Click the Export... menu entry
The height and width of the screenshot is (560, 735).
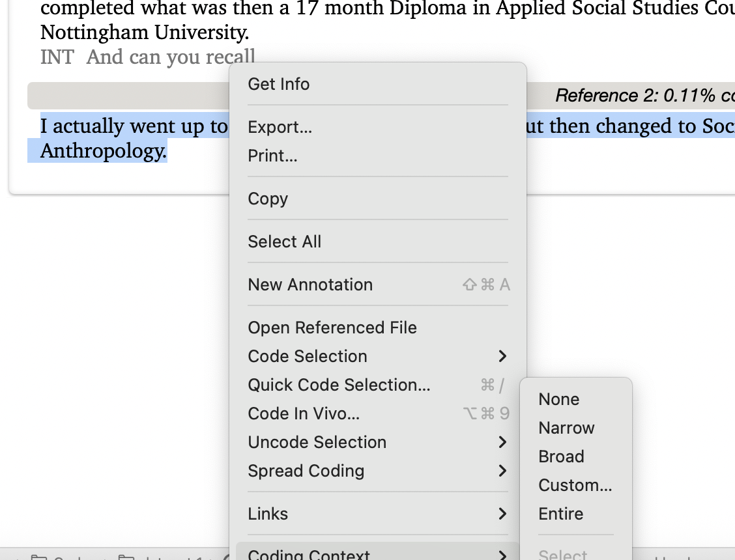click(280, 127)
